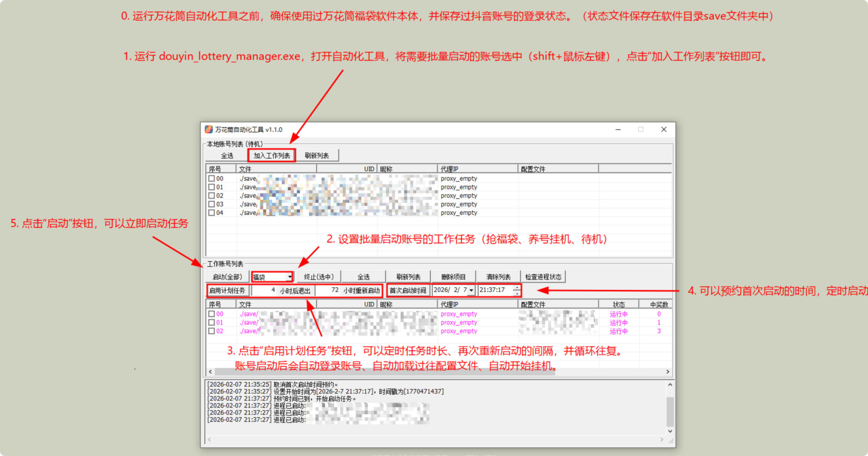Tick the checkbox for local account 03
The width and height of the screenshot is (868, 456).
coord(211,204)
